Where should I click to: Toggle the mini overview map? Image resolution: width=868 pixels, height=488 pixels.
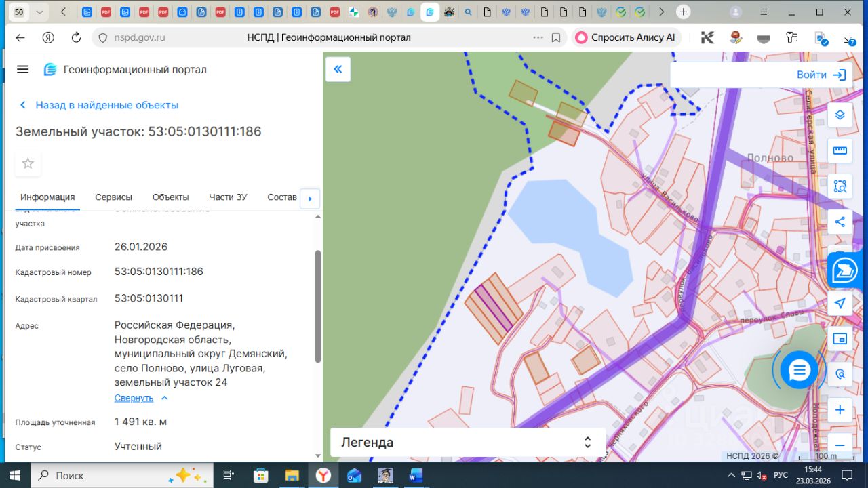tap(840, 338)
